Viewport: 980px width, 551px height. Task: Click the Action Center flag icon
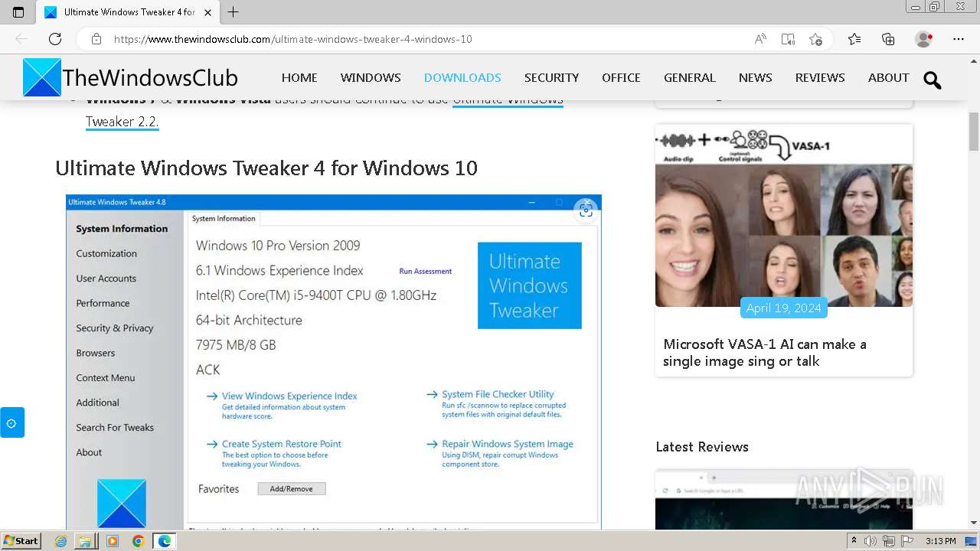tap(906, 541)
